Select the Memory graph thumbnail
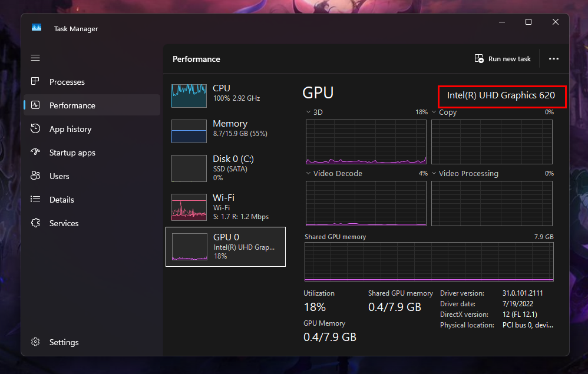588x374 pixels. [189, 131]
